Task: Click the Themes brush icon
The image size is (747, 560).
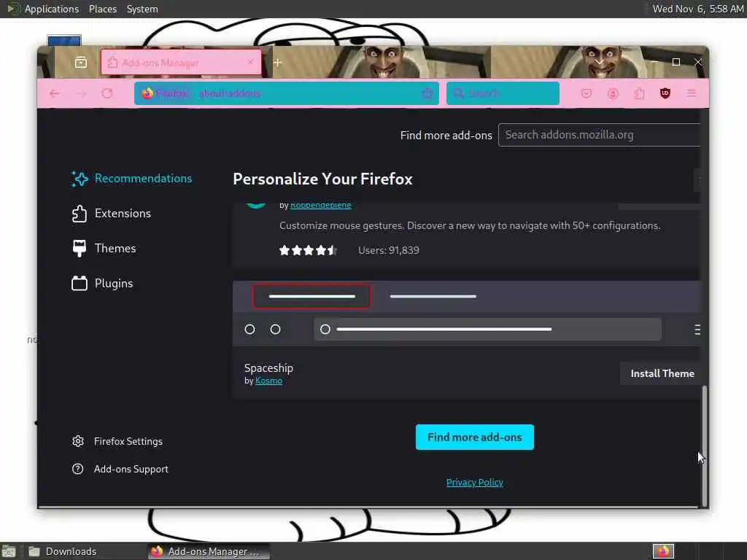Action: [80, 249]
